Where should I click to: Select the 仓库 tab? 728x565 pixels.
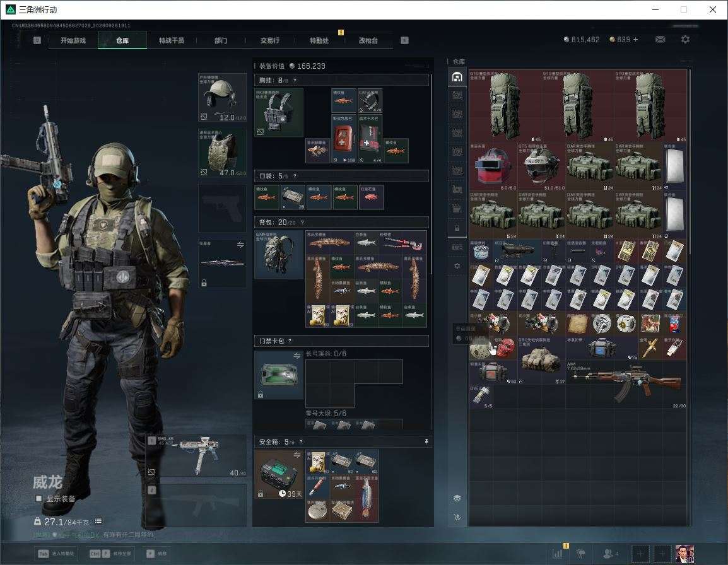(x=122, y=40)
